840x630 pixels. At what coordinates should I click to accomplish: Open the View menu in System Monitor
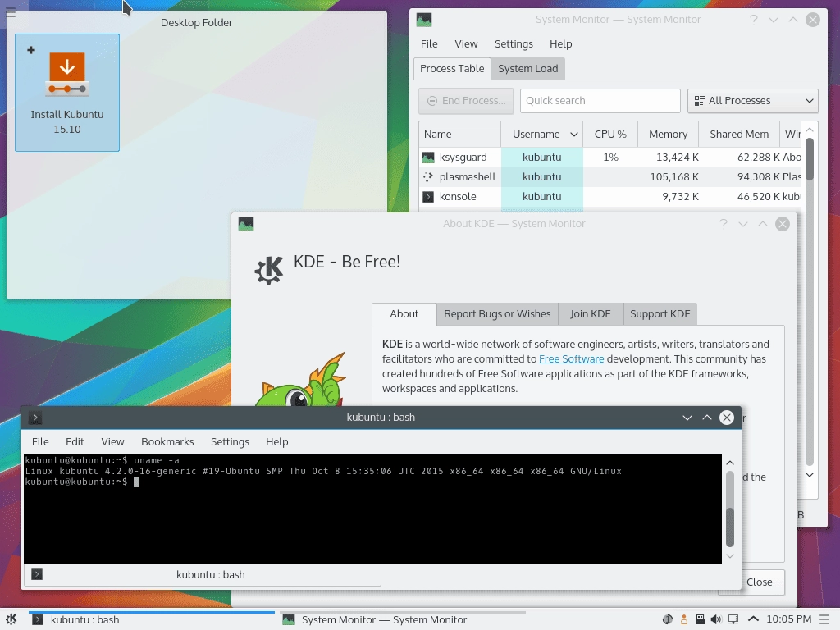click(466, 44)
